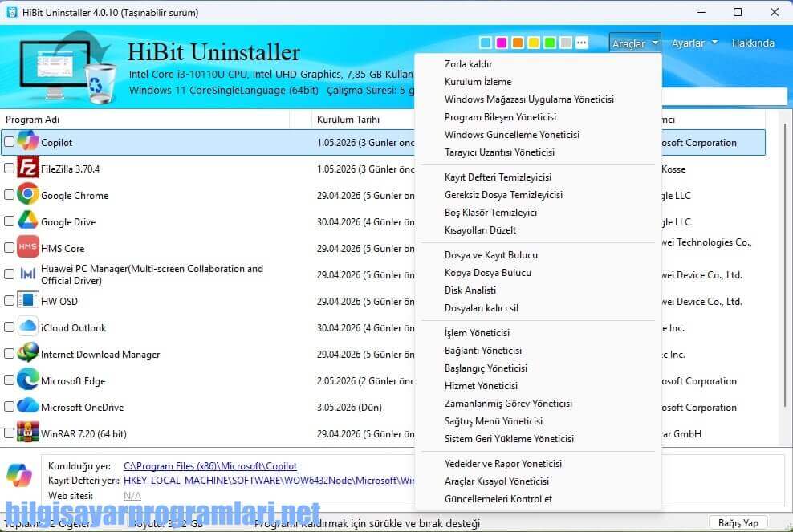Pick the orange theme color swatch
The height and width of the screenshot is (532, 793).
click(x=518, y=43)
